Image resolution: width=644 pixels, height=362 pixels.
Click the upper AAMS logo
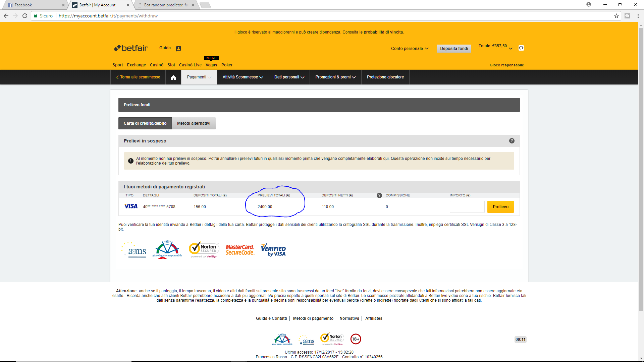tap(134, 250)
